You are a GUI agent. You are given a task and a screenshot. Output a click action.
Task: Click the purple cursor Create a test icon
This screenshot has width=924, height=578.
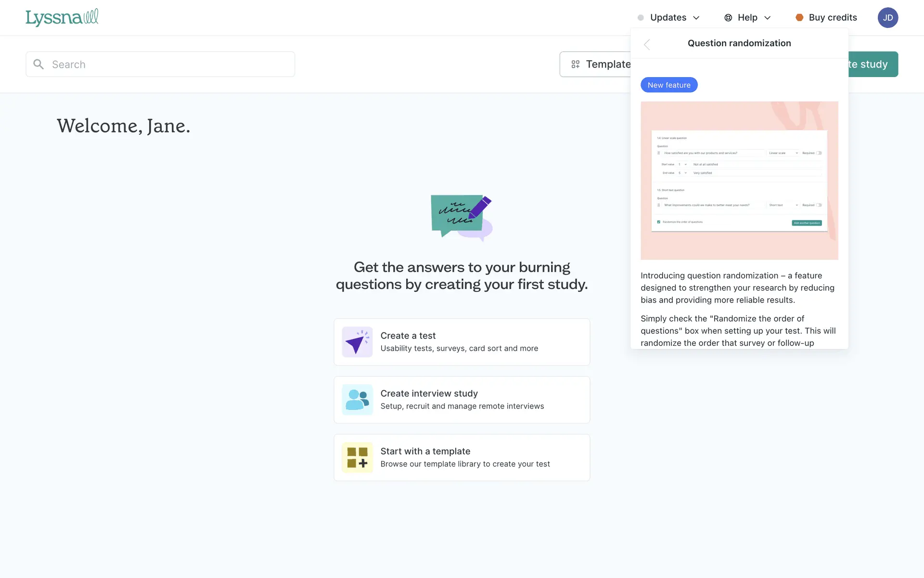tap(357, 342)
